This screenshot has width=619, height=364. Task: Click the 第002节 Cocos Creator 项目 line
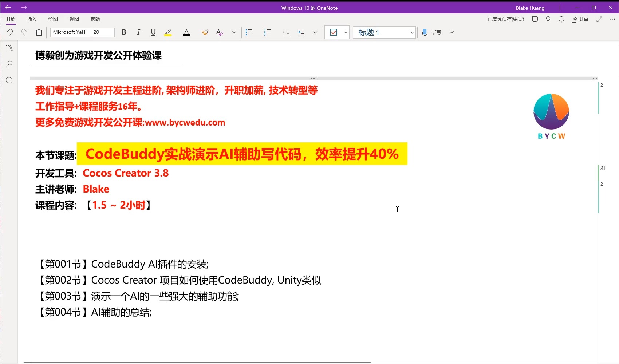click(179, 280)
